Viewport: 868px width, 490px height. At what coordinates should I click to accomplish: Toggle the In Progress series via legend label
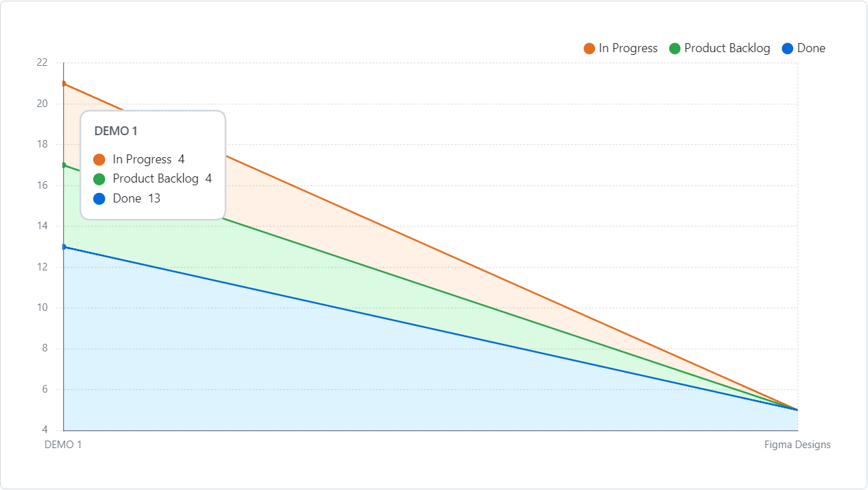point(628,49)
